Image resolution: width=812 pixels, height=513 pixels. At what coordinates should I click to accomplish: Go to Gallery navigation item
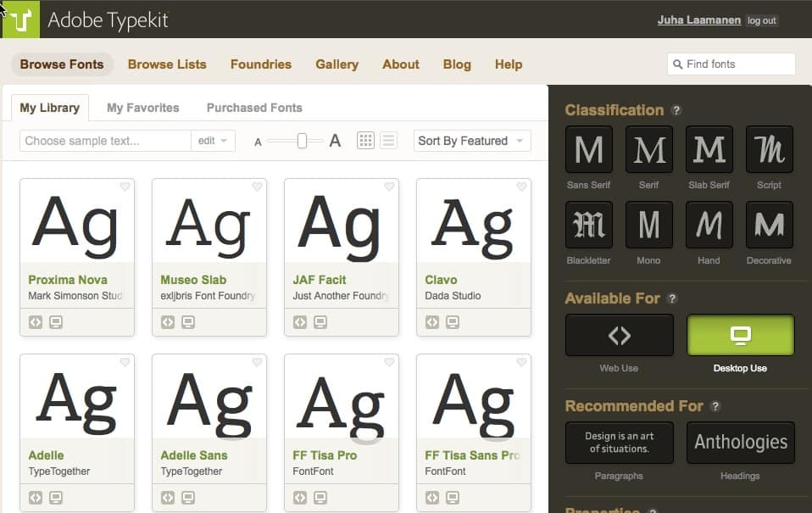[337, 64]
